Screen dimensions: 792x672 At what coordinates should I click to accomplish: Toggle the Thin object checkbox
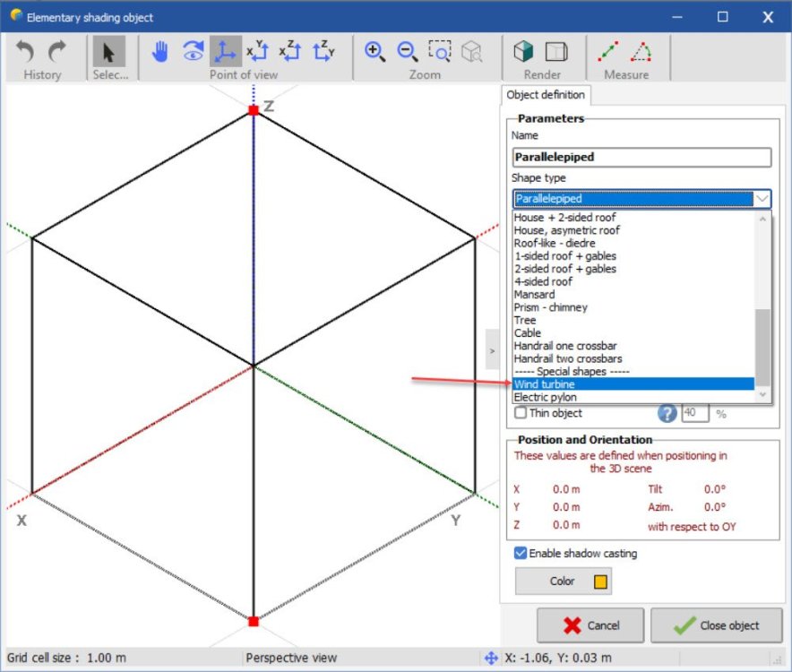coord(521,413)
